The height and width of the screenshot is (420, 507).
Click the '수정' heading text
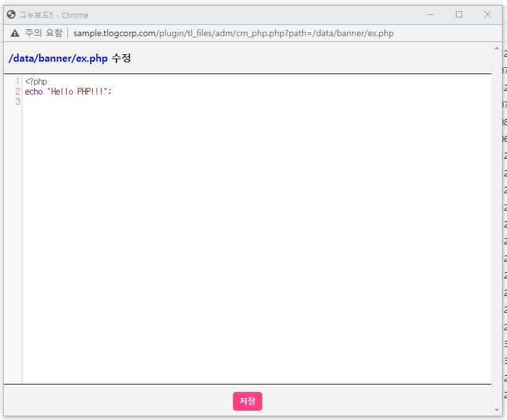tap(121, 59)
